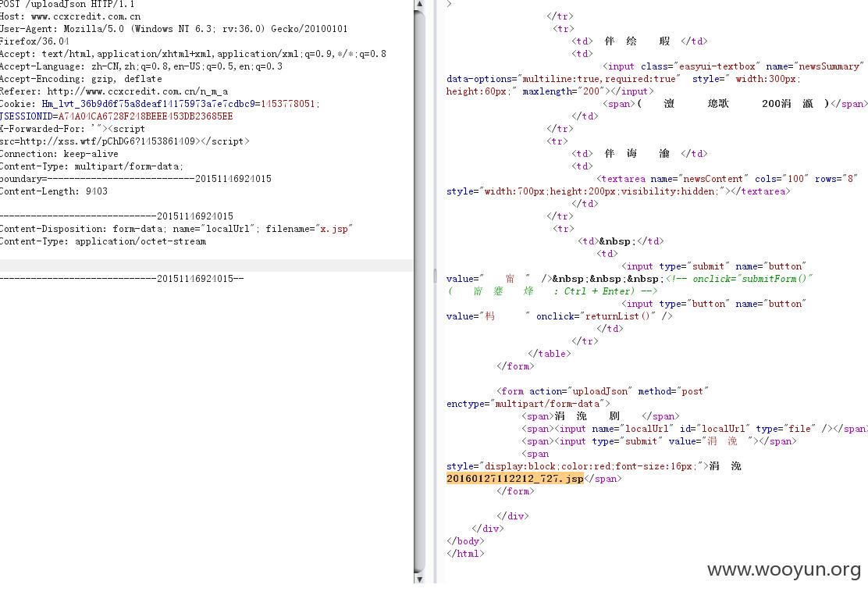Click the JSESSIONID cookie value
Viewport: 868px width, 592px height.
click(x=146, y=116)
